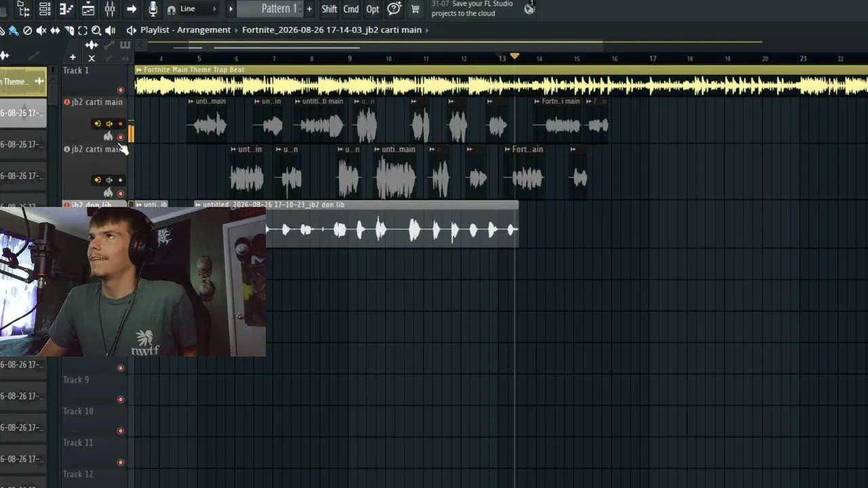Screen dimensions: 868x488
Task: Select the Delete tool
Action: point(27,30)
